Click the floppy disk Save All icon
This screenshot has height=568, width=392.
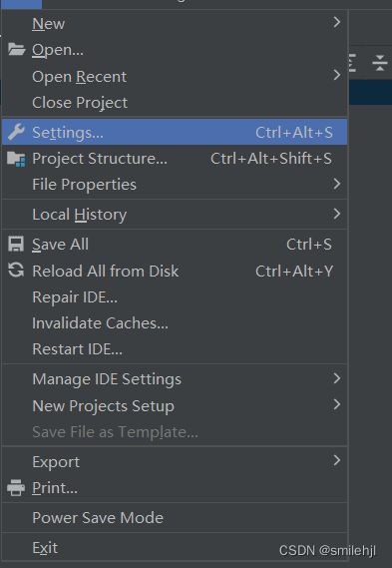pyautogui.click(x=16, y=245)
